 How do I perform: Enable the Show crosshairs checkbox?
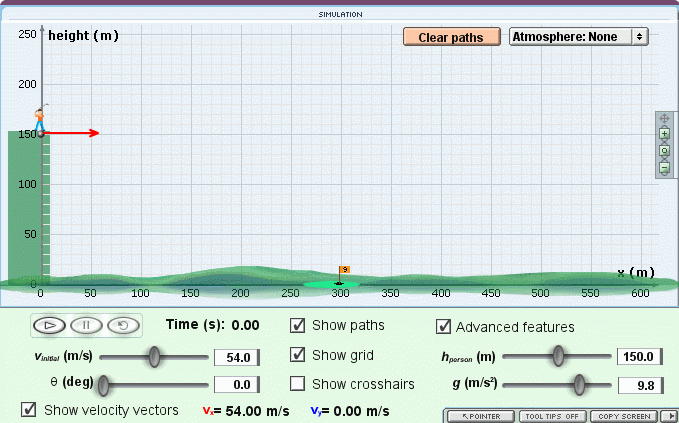(x=298, y=384)
